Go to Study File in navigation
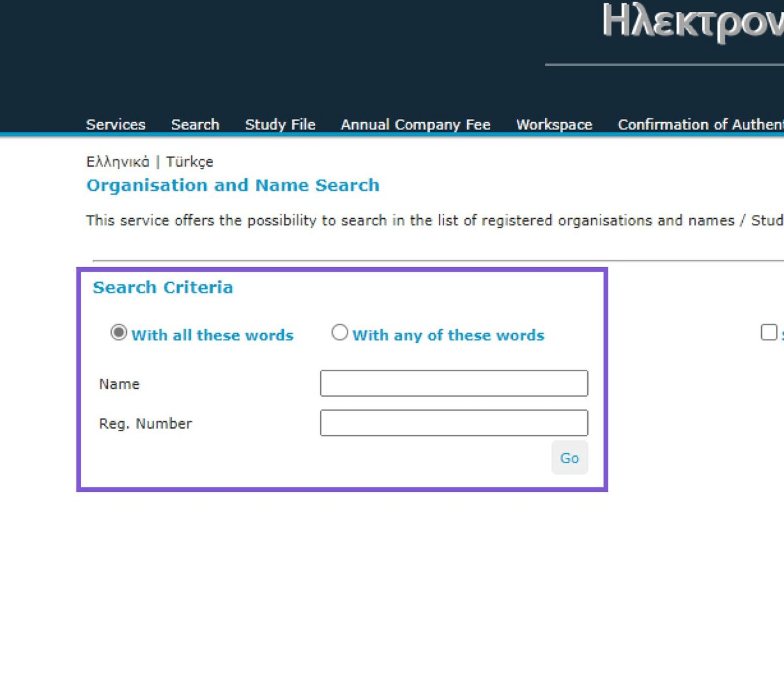The image size is (784, 697). pos(280,125)
